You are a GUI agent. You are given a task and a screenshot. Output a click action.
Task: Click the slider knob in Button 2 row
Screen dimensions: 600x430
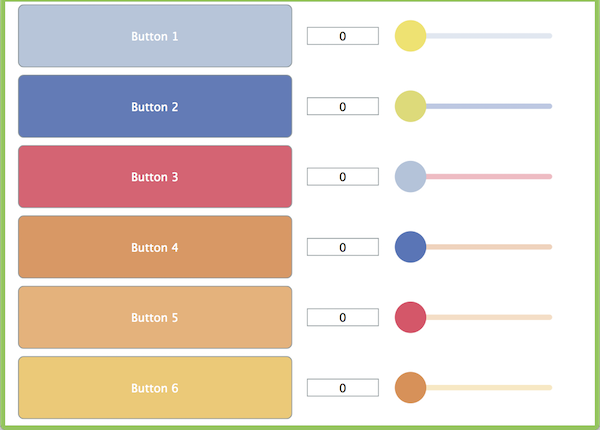pyautogui.click(x=411, y=106)
